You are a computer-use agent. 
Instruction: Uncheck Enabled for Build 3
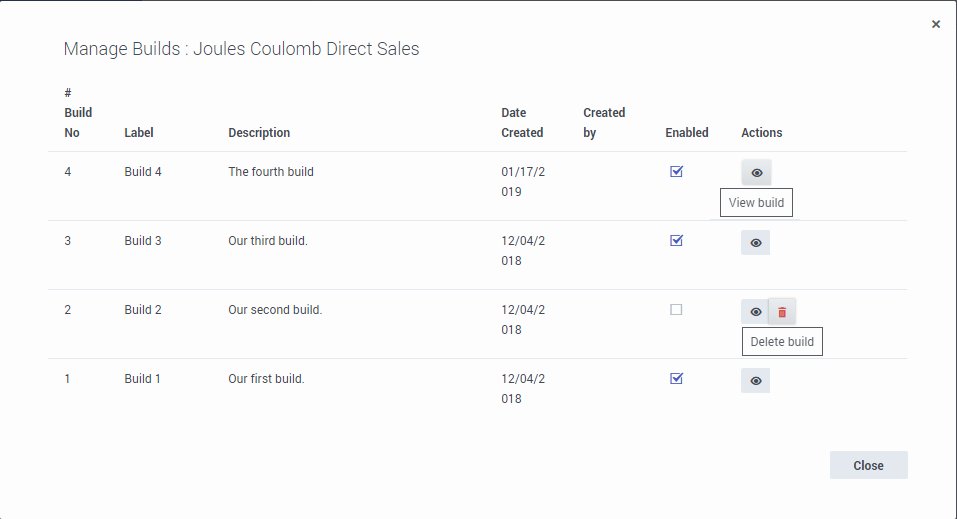click(x=676, y=240)
